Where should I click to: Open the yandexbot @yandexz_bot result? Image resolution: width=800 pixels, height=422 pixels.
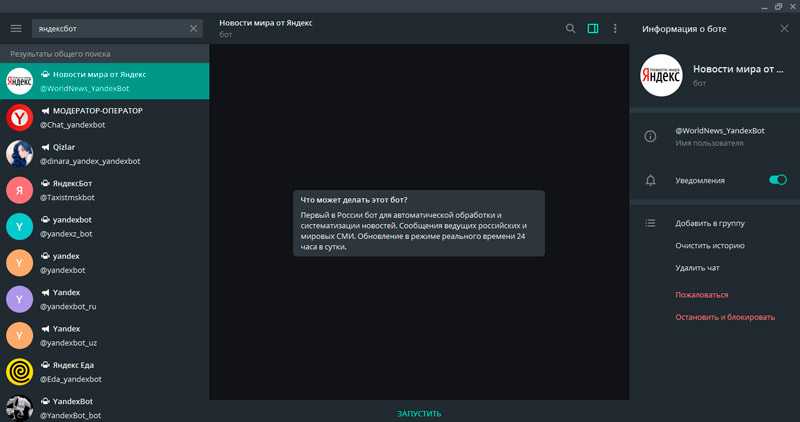point(105,226)
